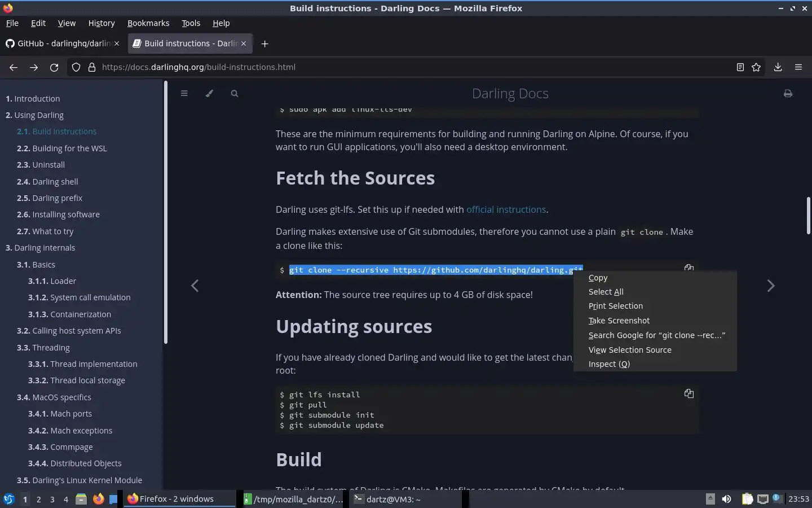Copy the git clone command with clipboard icon
The height and width of the screenshot is (508, 812).
[x=689, y=268]
